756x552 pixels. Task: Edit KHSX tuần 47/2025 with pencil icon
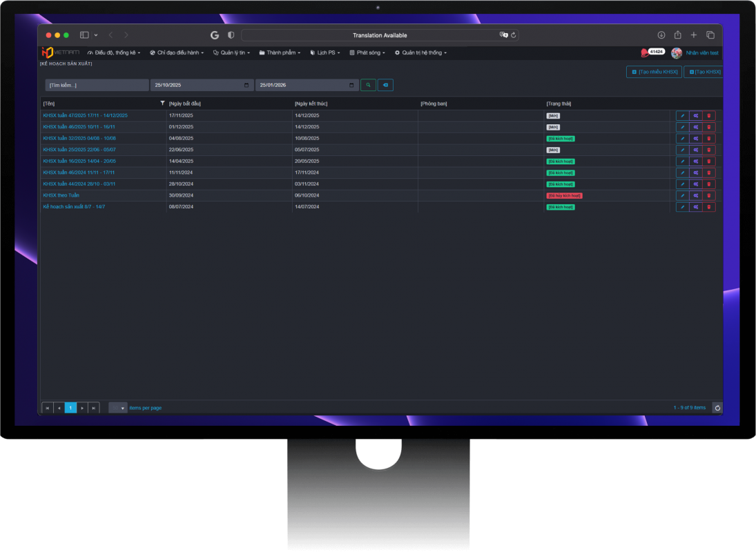(682, 116)
